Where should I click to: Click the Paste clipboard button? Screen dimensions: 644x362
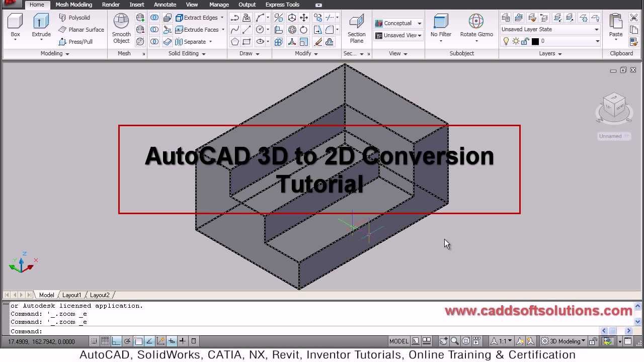(616, 26)
